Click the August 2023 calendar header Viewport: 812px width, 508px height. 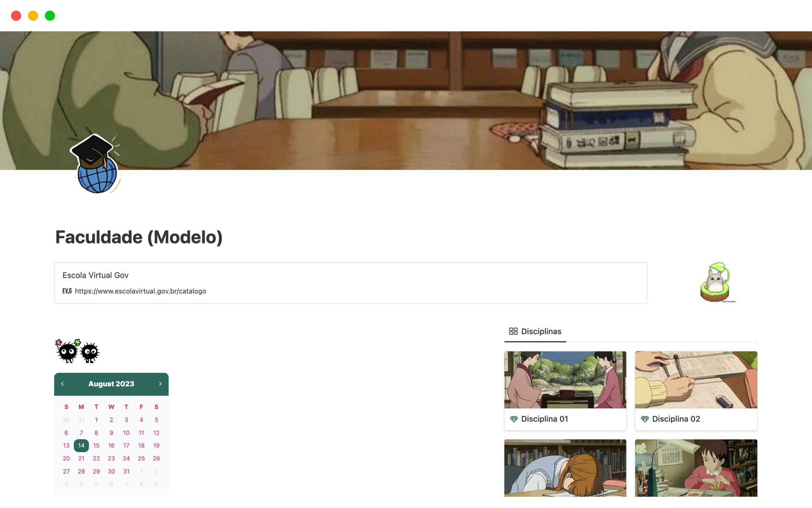pos(111,384)
